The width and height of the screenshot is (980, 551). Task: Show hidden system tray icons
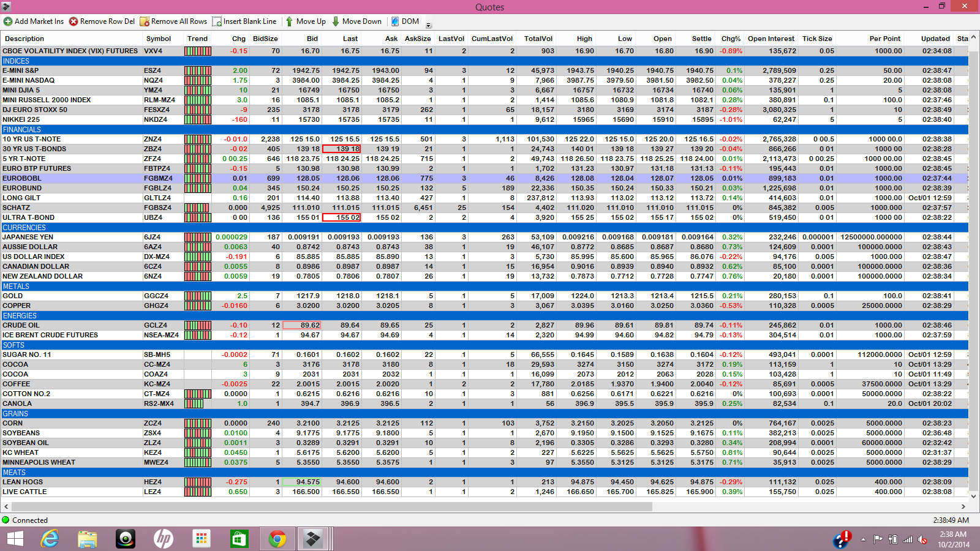click(x=863, y=539)
